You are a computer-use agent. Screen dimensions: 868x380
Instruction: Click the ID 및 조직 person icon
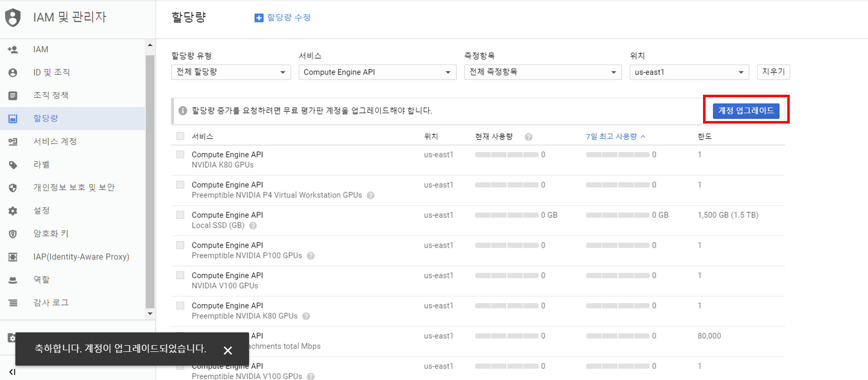[13, 72]
